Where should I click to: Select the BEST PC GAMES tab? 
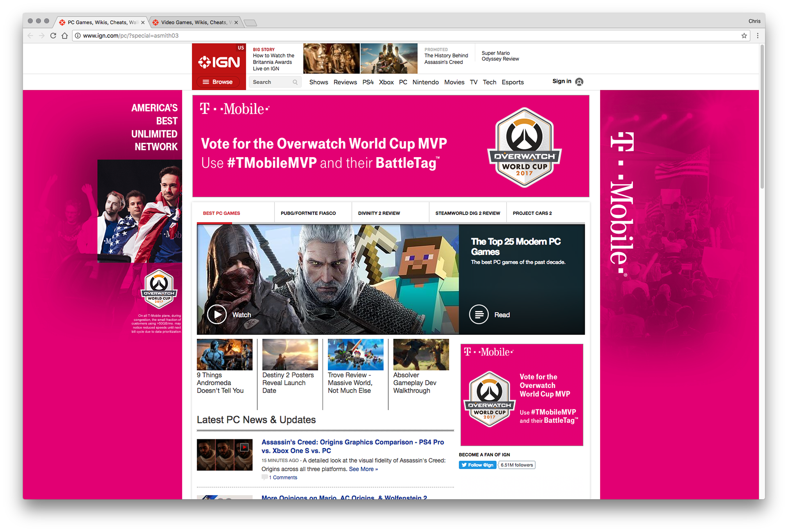pos(222,213)
